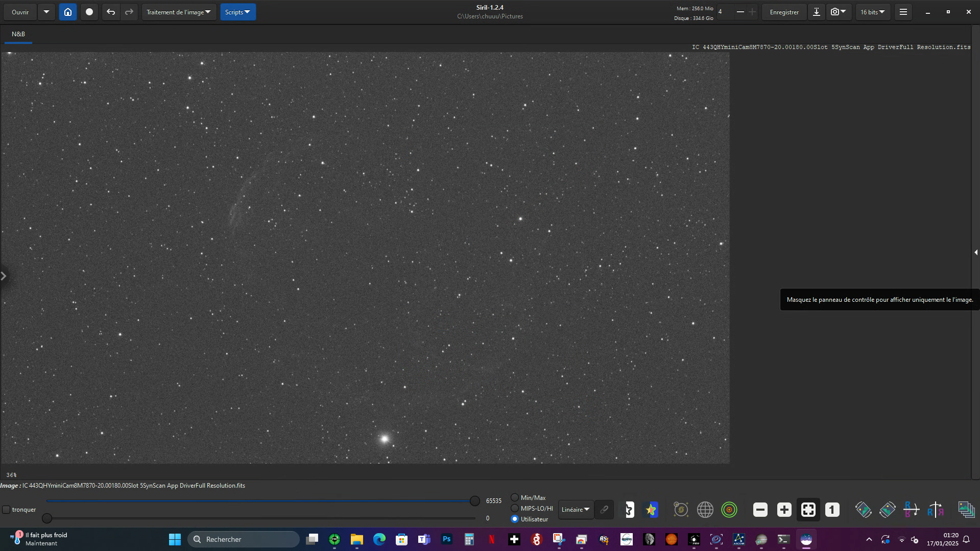Click the bright star in the image

pyautogui.click(x=385, y=438)
